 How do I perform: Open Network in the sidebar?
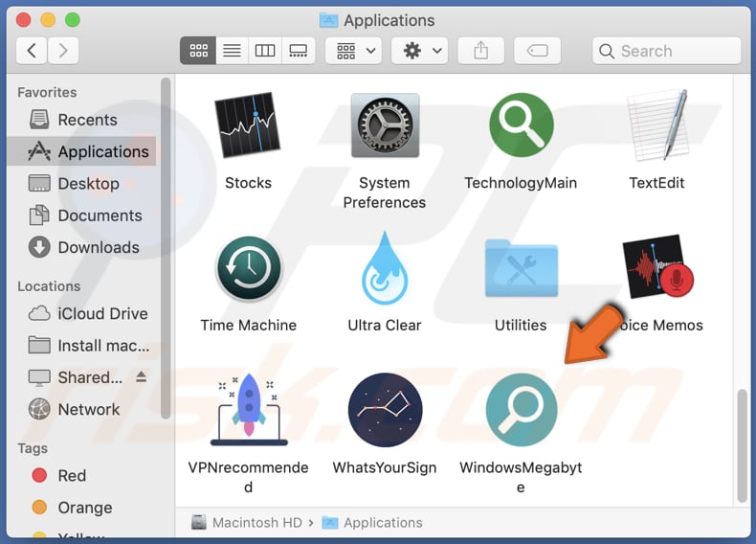82,409
